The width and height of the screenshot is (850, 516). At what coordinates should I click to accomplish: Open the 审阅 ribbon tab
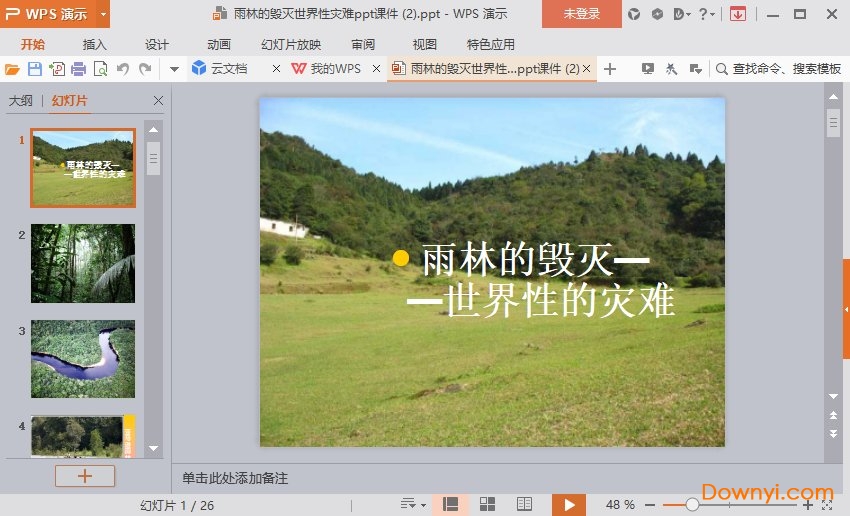pyautogui.click(x=363, y=44)
